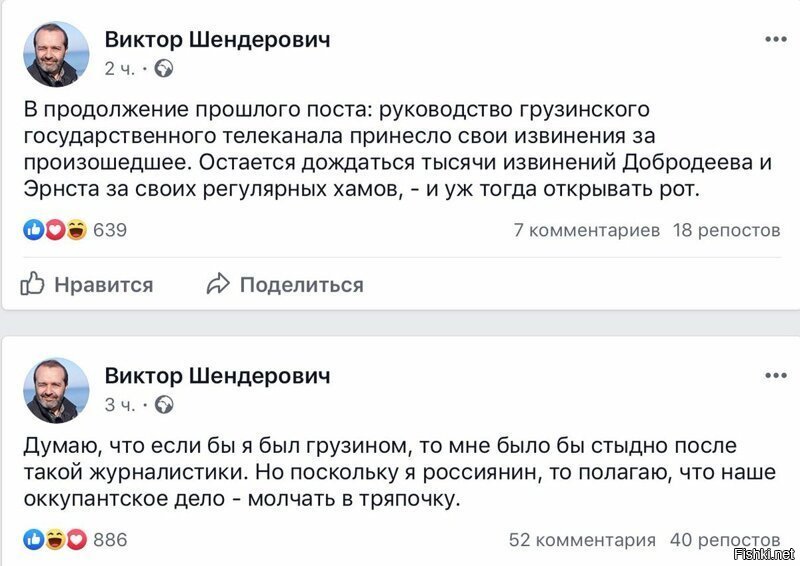The width and height of the screenshot is (800, 566).
Task: Open 7 комментариев on first post
Action: tap(587, 231)
